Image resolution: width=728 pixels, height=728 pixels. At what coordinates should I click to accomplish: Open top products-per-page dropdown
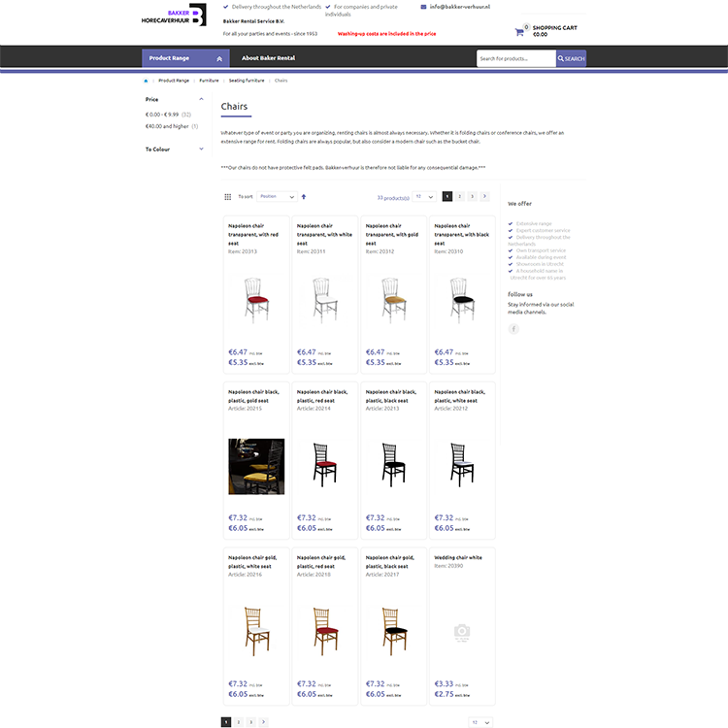(x=424, y=196)
